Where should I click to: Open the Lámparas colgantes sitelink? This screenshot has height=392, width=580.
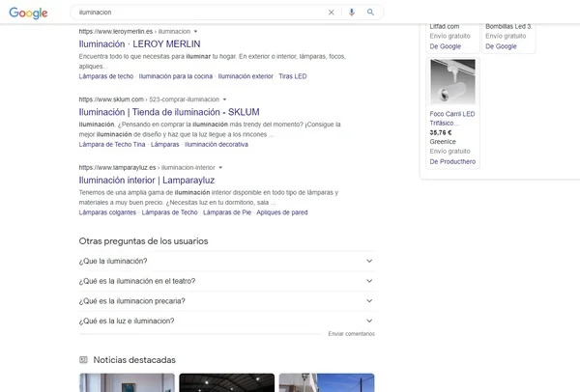pyautogui.click(x=109, y=211)
